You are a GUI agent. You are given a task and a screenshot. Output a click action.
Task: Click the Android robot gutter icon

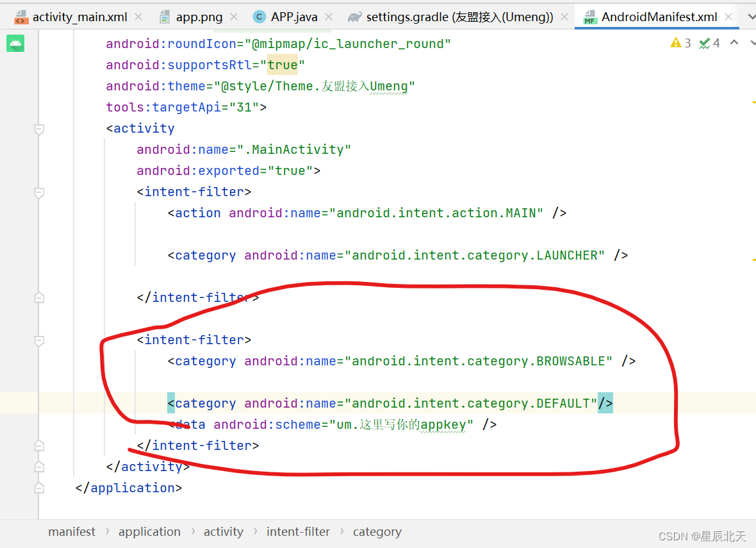coord(15,44)
